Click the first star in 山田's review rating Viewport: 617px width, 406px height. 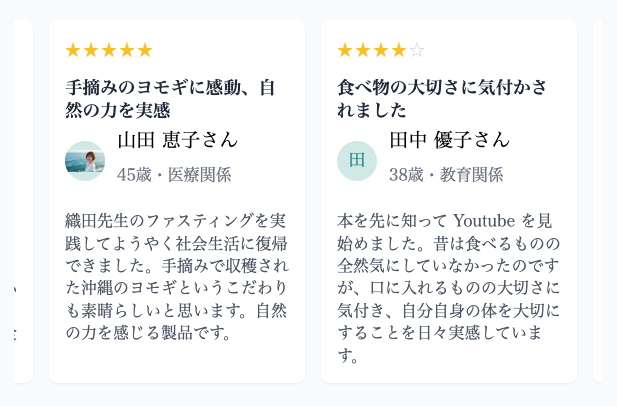tap(73, 50)
